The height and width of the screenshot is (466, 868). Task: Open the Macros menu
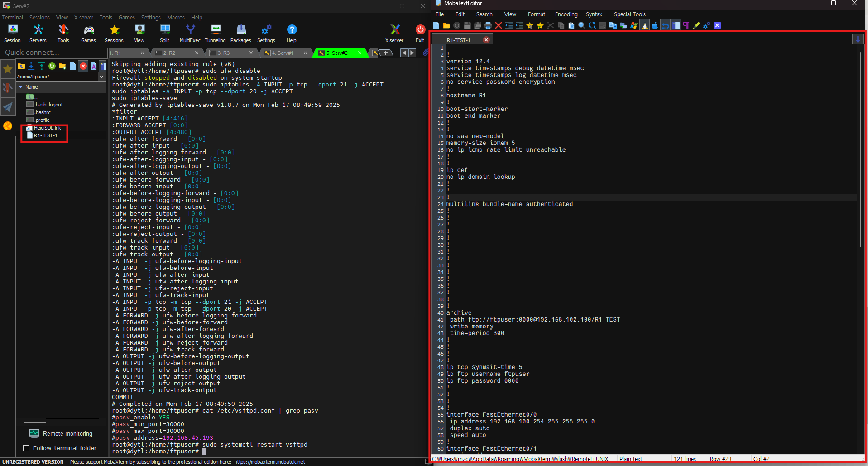[x=176, y=18]
